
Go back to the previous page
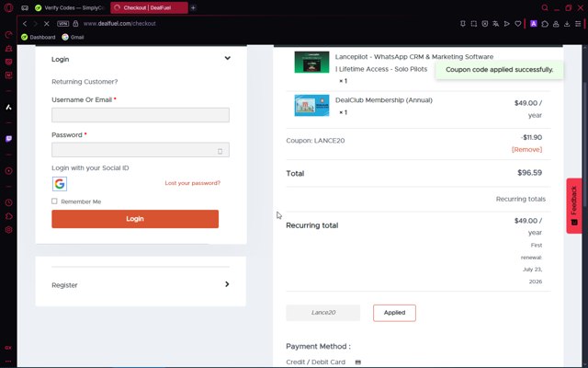[25, 24]
